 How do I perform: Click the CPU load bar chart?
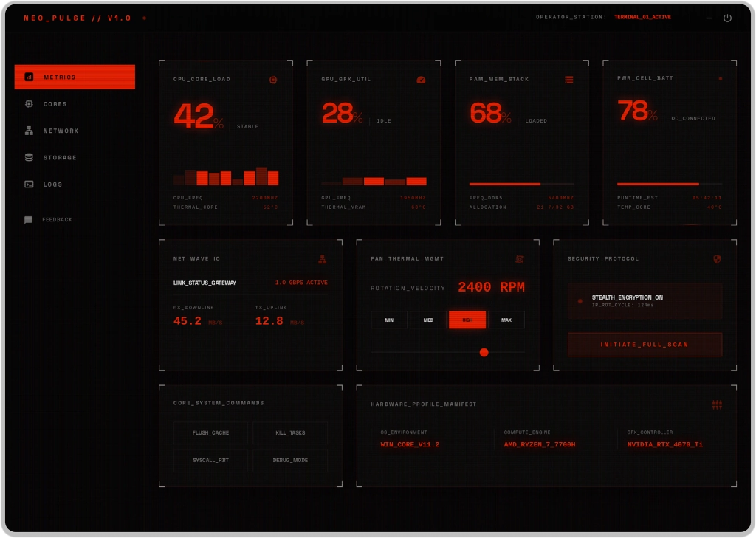[226, 176]
